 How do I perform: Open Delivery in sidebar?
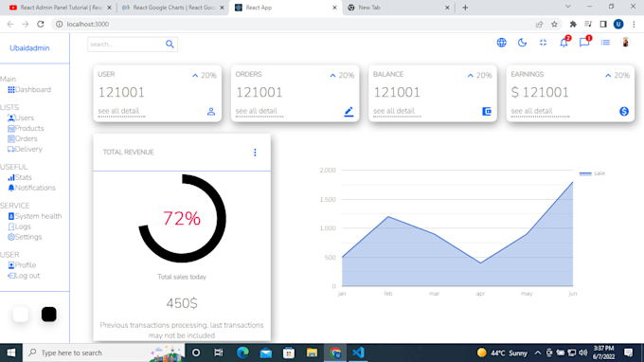coord(25,149)
